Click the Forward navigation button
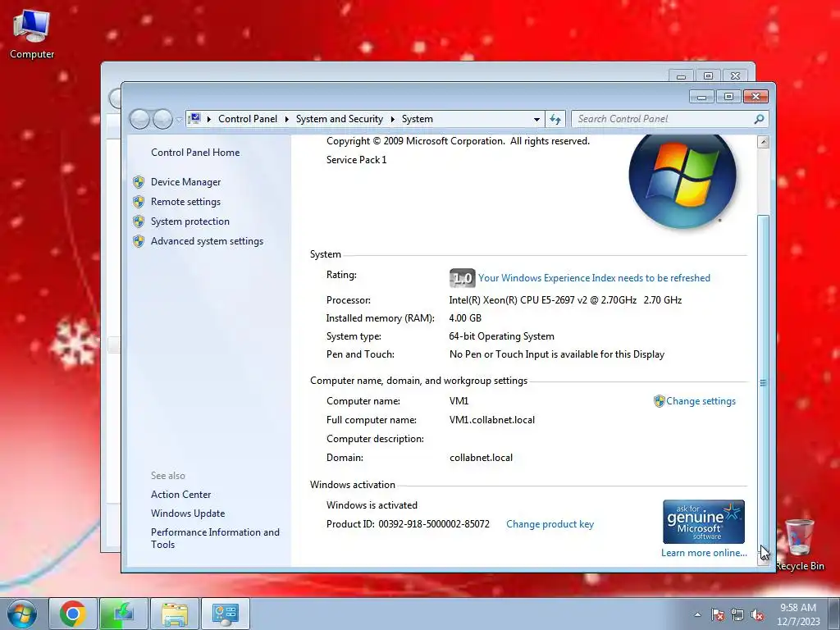 tap(162, 119)
